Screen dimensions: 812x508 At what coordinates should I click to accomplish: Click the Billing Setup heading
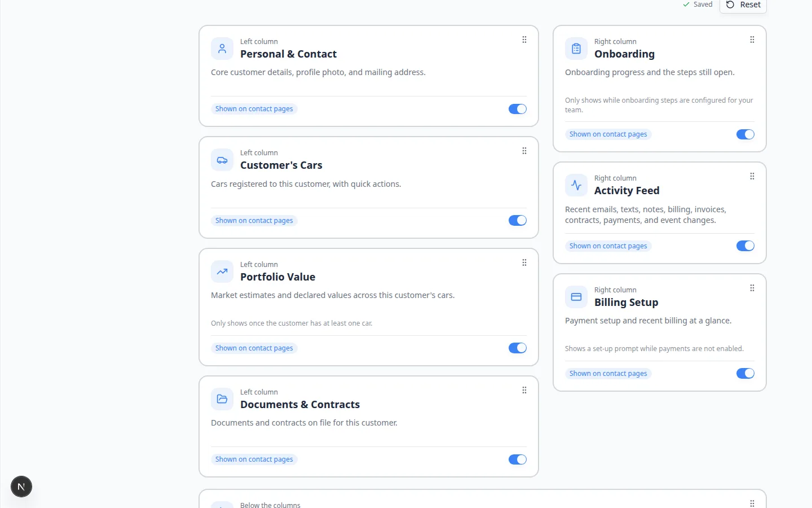click(626, 303)
